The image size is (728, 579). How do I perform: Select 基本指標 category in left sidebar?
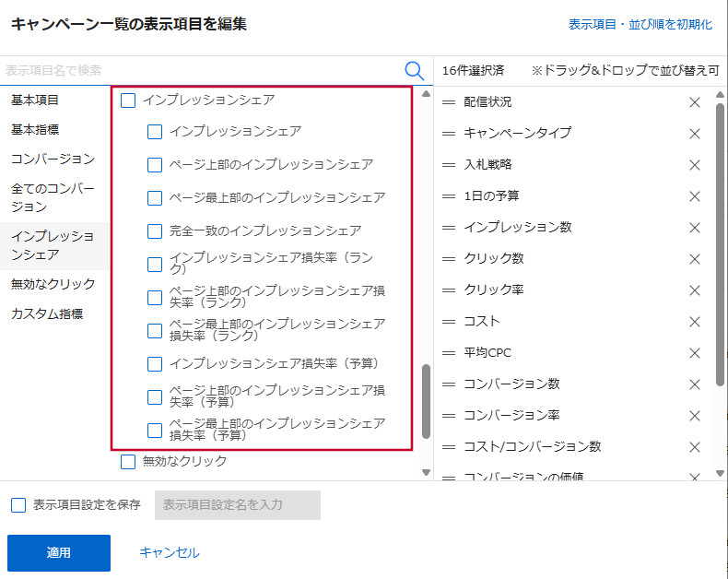click(35, 130)
